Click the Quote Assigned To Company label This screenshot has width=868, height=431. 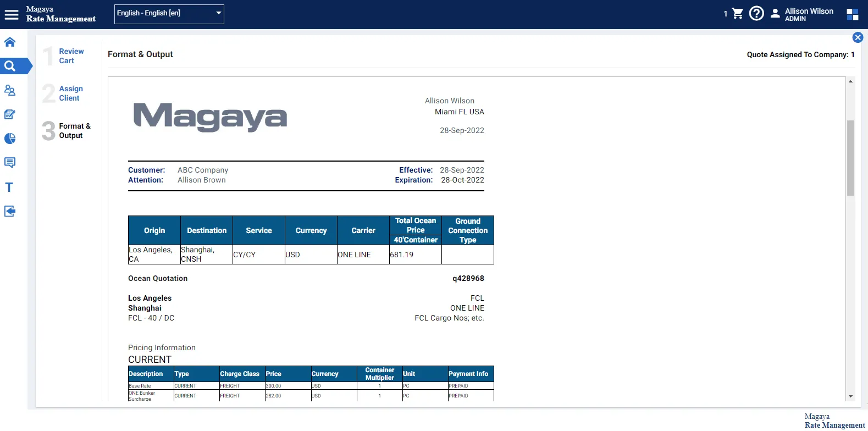tap(801, 54)
